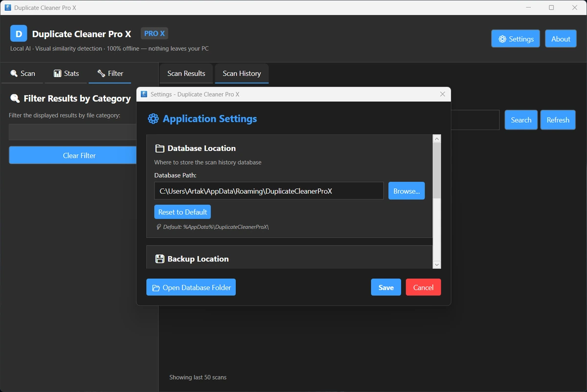Screen dimensions: 587x392
Task: Cancel the settings dialog
Action: coord(424,287)
